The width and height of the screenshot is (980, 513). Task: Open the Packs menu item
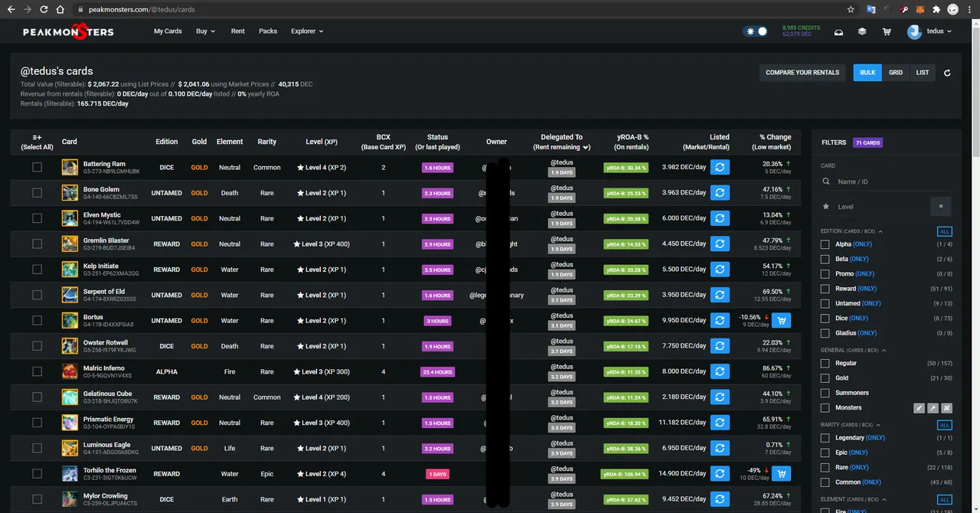[268, 31]
